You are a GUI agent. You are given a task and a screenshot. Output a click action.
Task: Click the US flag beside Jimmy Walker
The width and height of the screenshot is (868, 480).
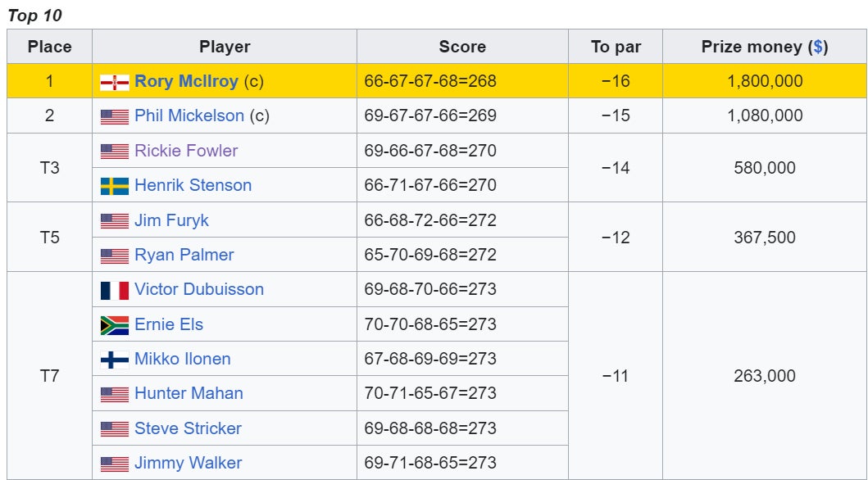[114, 464]
